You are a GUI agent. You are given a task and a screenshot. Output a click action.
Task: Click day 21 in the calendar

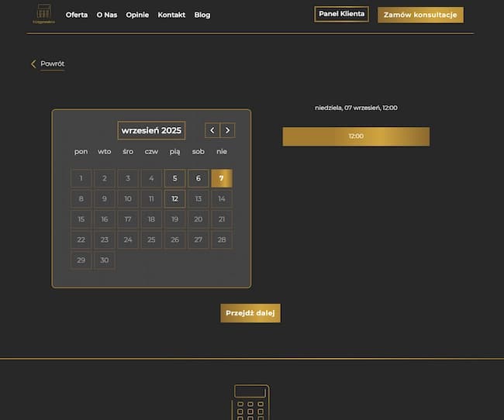pyautogui.click(x=222, y=219)
